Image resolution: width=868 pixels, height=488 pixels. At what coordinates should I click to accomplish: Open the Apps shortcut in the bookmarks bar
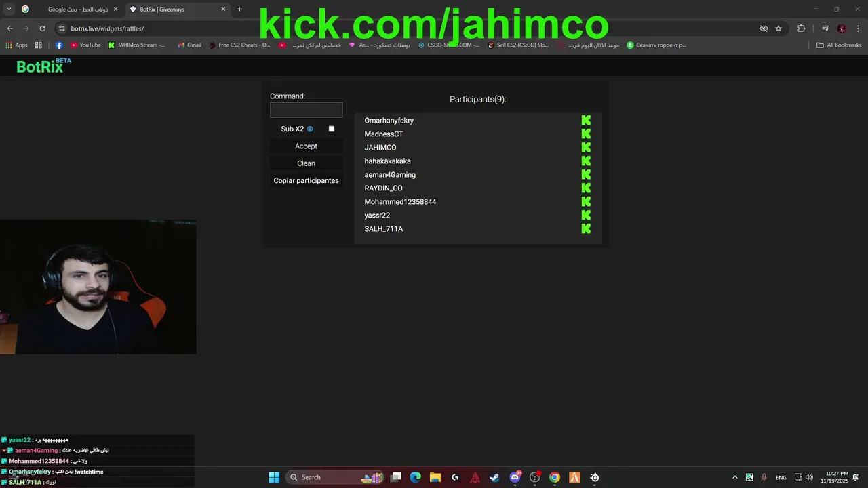[x=16, y=45]
